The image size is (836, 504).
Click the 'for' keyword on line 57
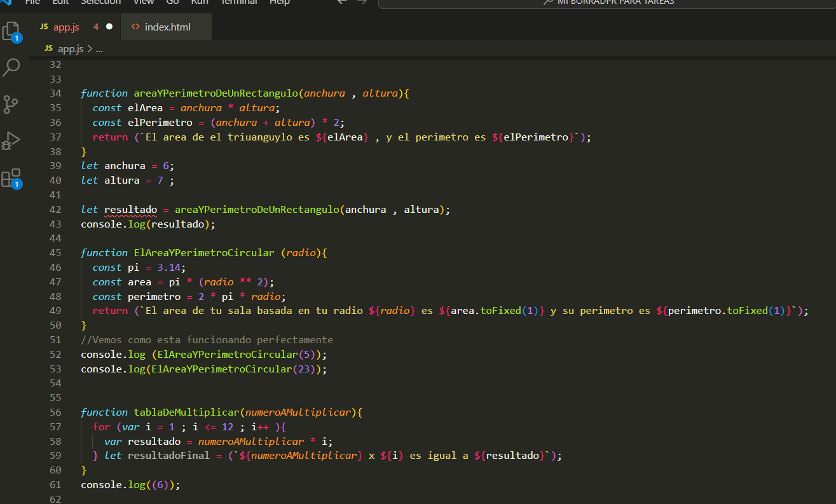[101, 427]
